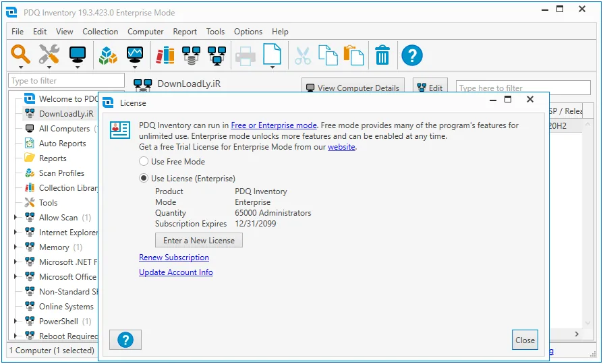Open the View menu

pyautogui.click(x=64, y=32)
